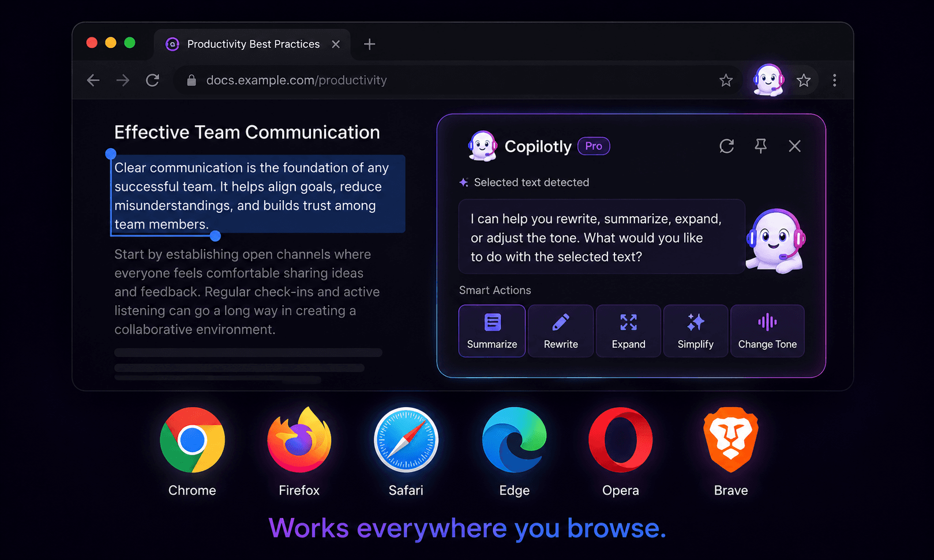Click the Copilotly logo in panel header
Viewport: 934px width, 560px height.
[x=482, y=146]
